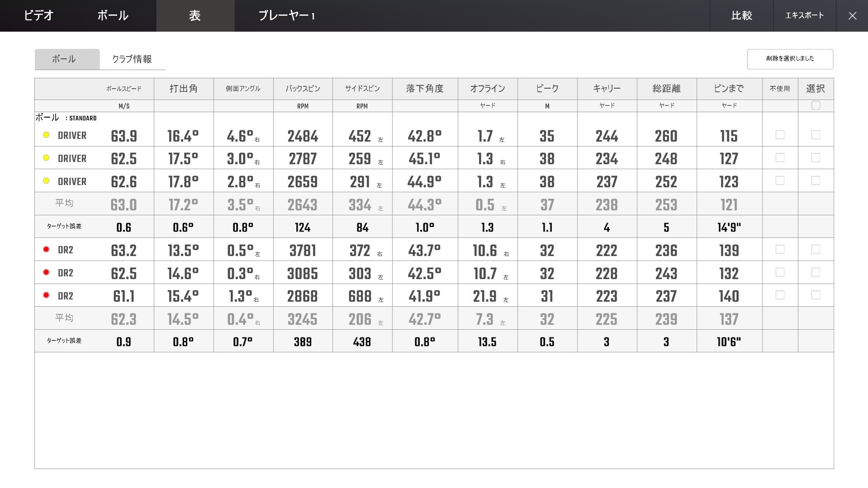Mark third DRIVER shot as 不使用
The image size is (868, 488).
pos(780,180)
